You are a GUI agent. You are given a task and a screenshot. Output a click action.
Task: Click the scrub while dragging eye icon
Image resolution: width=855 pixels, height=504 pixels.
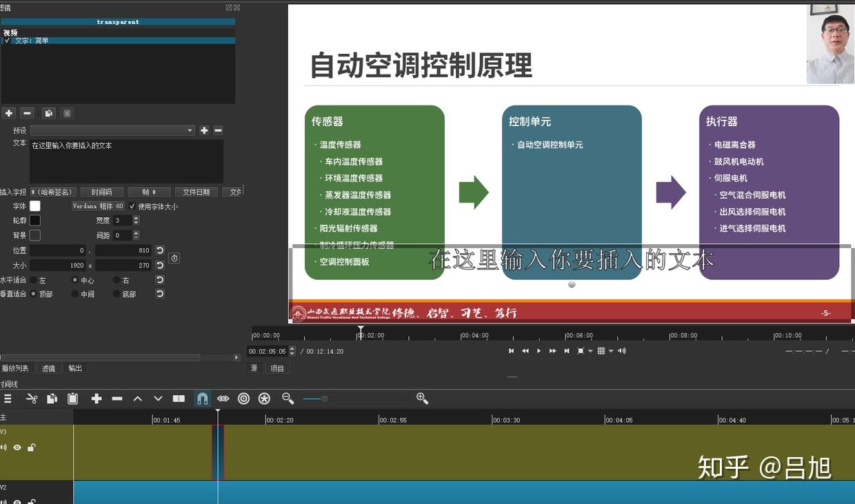(223, 399)
